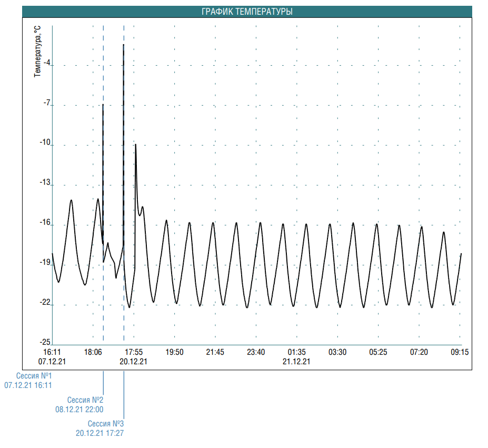
Task: Click the 17:55 time axis label
Action: (133, 352)
